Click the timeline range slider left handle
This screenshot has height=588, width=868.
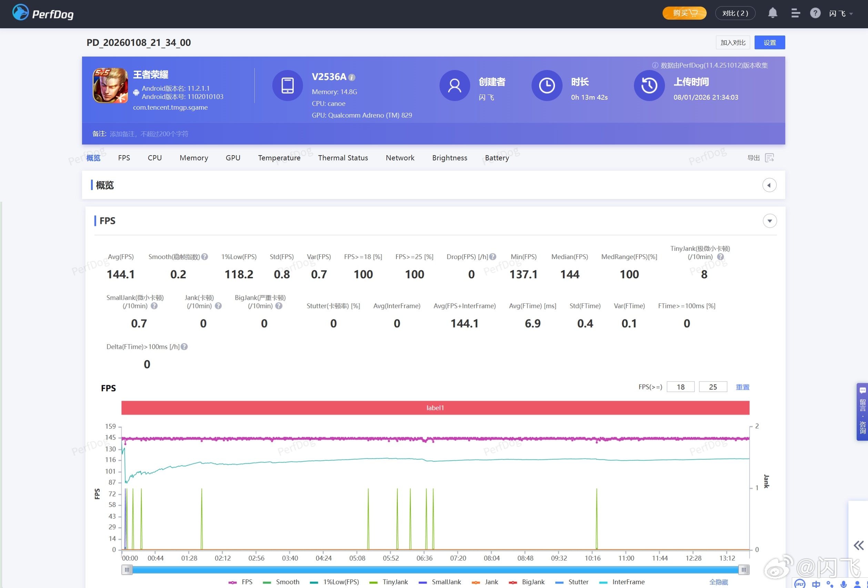tap(127, 569)
